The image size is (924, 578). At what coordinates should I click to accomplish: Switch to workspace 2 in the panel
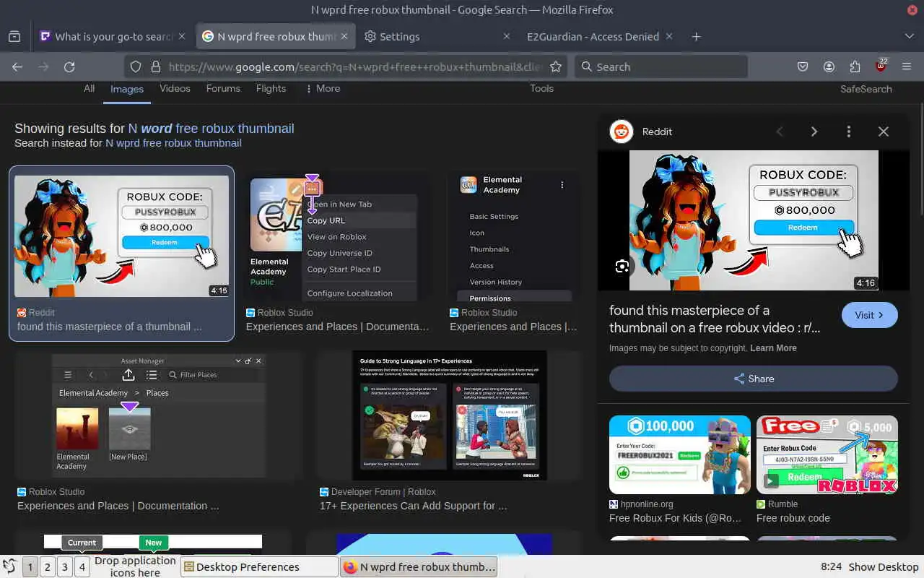[47, 567]
